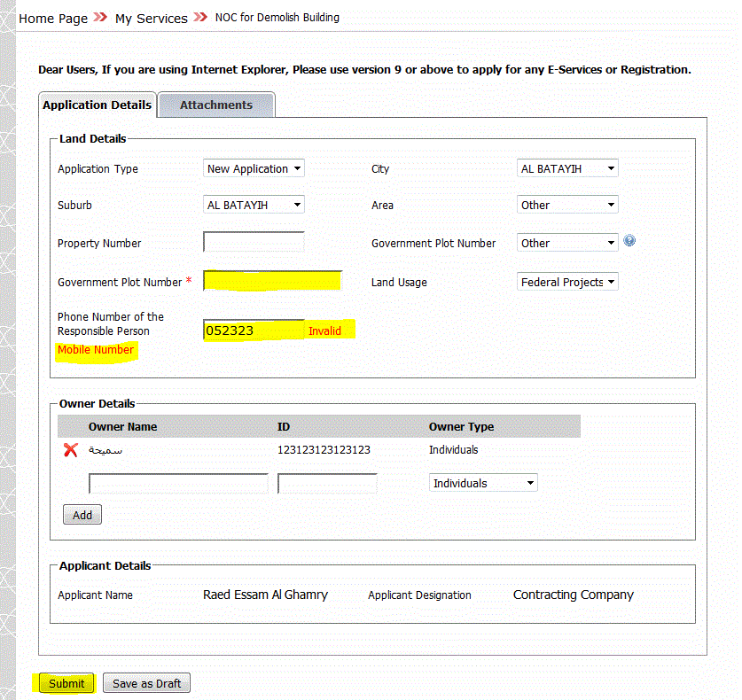This screenshot has width=742, height=700.
Task: Click NOC for Demolish Building breadcrumb text
Action: (277, 18)
